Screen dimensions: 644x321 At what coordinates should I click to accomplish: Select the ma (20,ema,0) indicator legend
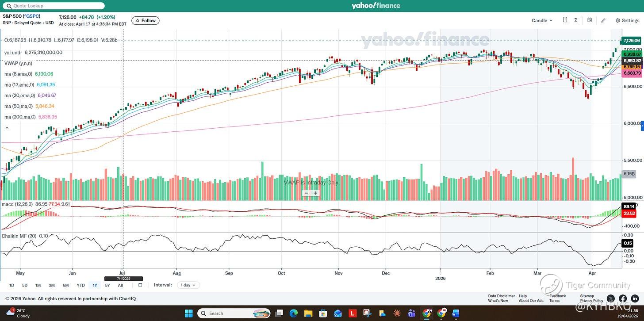30,95
